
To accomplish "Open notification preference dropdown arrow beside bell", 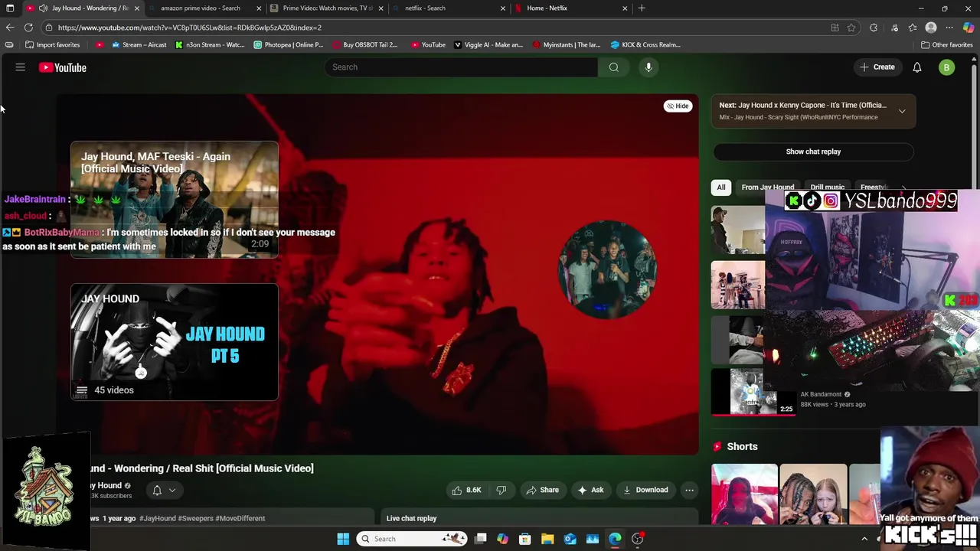I will pyautogui.click(x=172, y=490).
